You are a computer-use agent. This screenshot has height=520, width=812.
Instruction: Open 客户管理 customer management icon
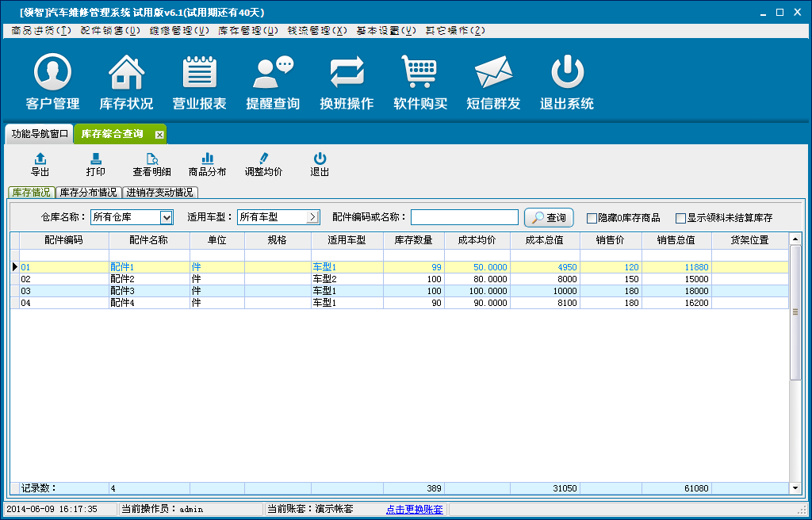pos(52,73)
